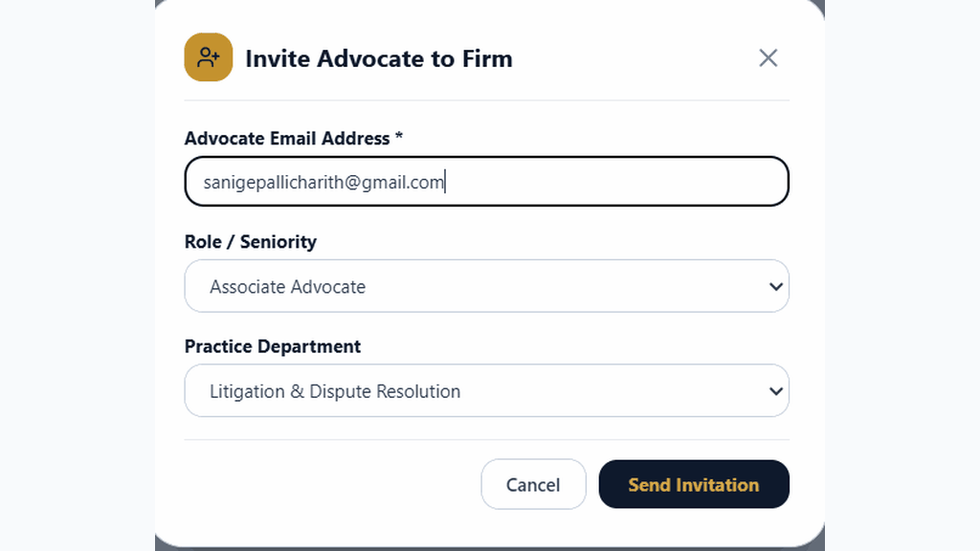Click the Advocate Email Address label

[x=287, y=138]
